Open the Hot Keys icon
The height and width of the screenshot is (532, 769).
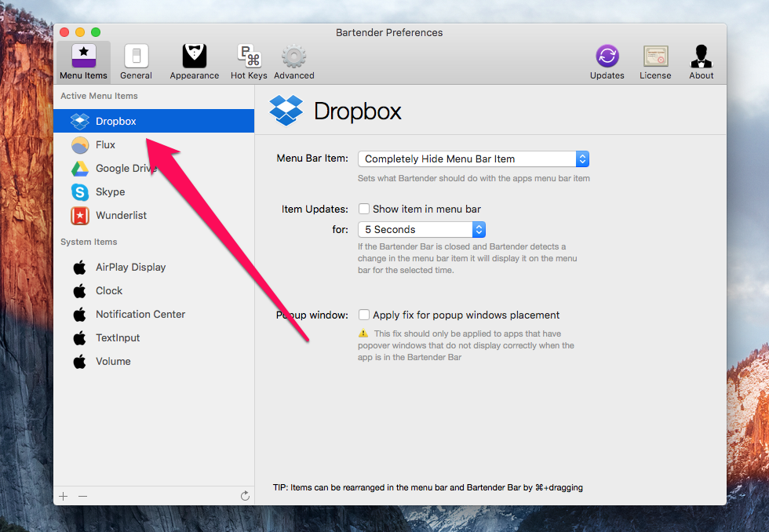pos(250,56)
